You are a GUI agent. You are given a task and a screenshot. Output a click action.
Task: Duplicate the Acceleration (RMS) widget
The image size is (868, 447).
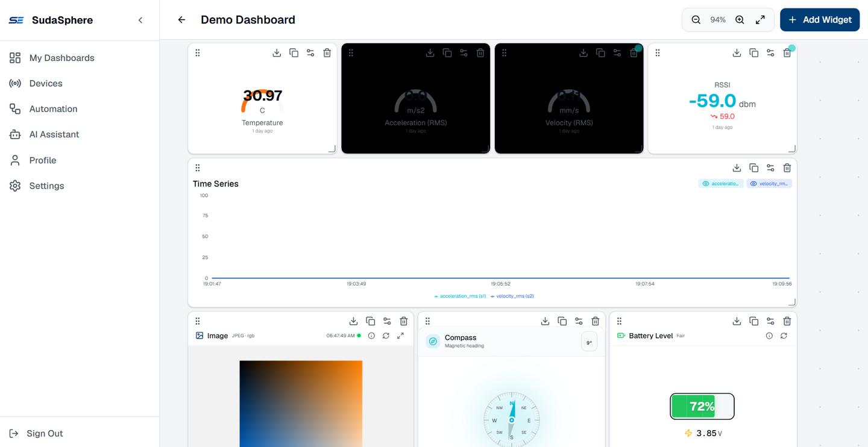click(x=447, y=53)
